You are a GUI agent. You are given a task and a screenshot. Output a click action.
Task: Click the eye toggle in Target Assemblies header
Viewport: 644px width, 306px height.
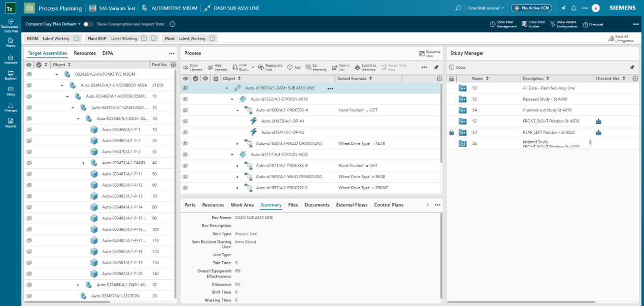coord(29,65)
